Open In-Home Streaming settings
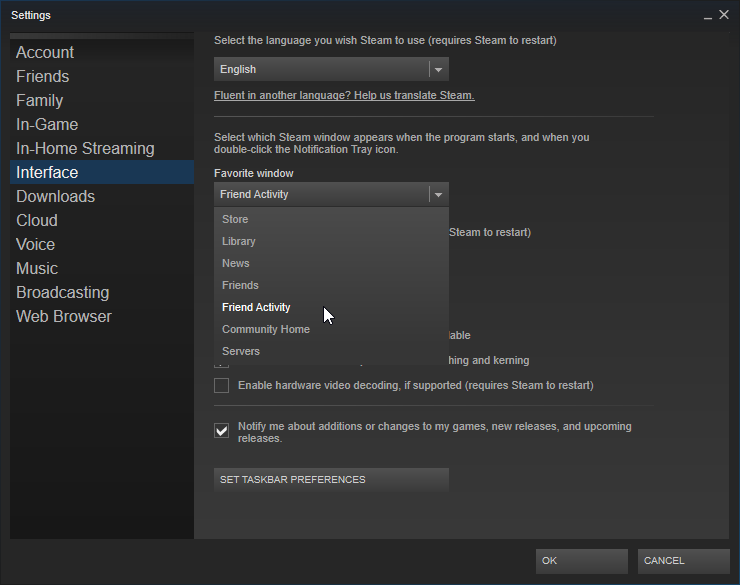This screenshot has height=585, width=740. point(102,149)
